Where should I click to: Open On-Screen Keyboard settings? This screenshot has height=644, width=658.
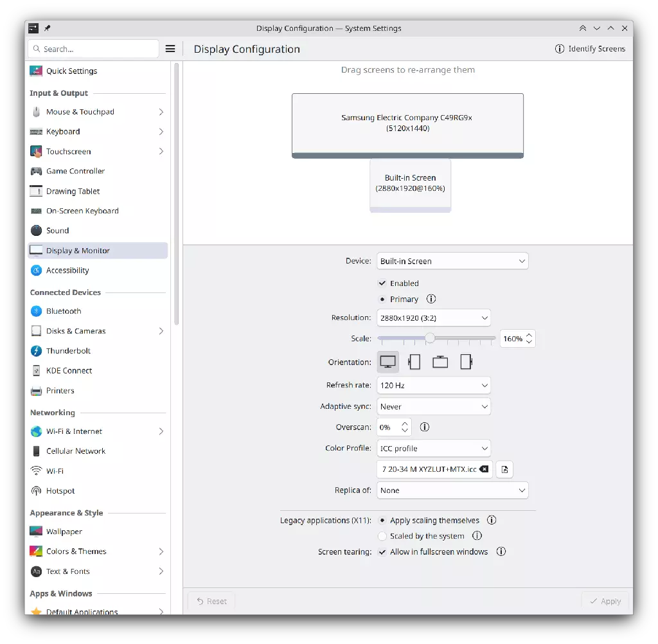click(98, 211)
